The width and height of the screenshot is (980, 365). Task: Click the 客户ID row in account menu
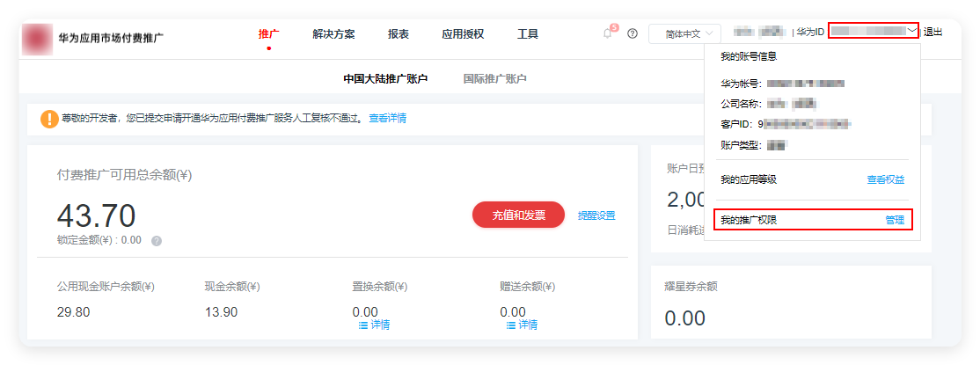pos(786,124)
